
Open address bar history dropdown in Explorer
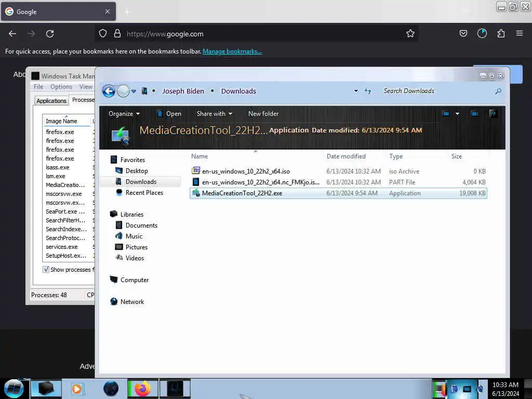click(356, 91)
